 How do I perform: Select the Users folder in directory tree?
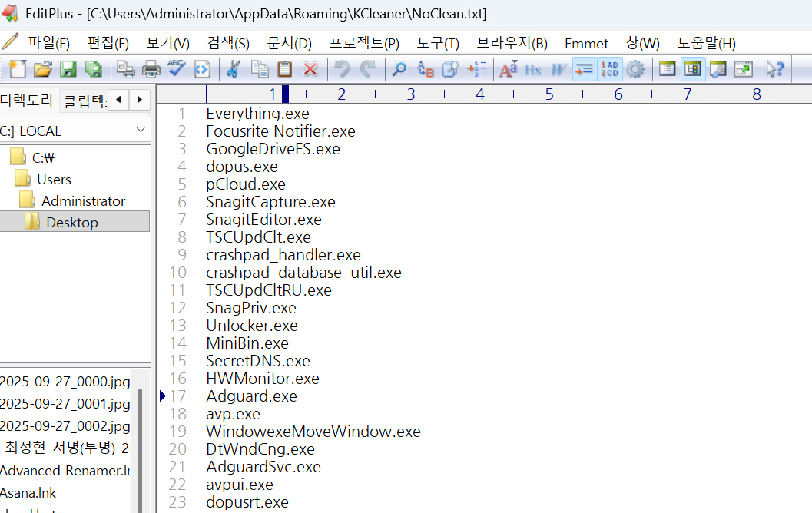54,179
